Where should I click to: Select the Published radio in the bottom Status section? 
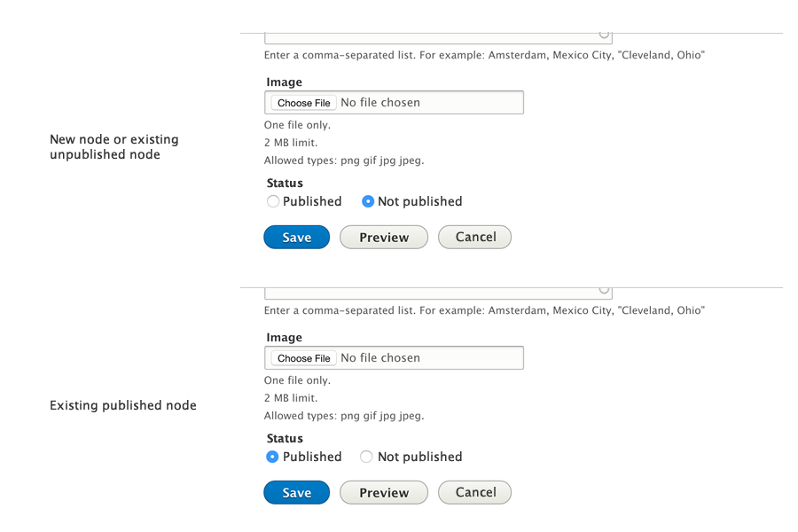point(273,457)
